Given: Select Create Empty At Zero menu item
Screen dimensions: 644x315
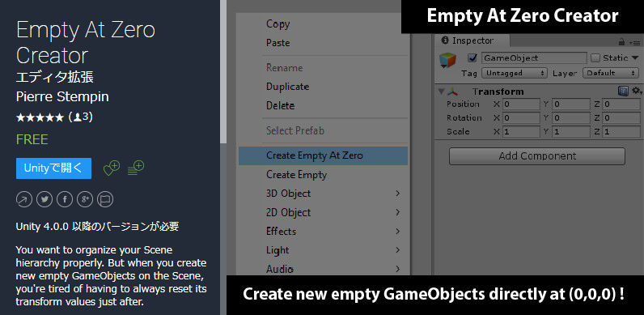Looking at the screenshot, I should pos(324,155).
